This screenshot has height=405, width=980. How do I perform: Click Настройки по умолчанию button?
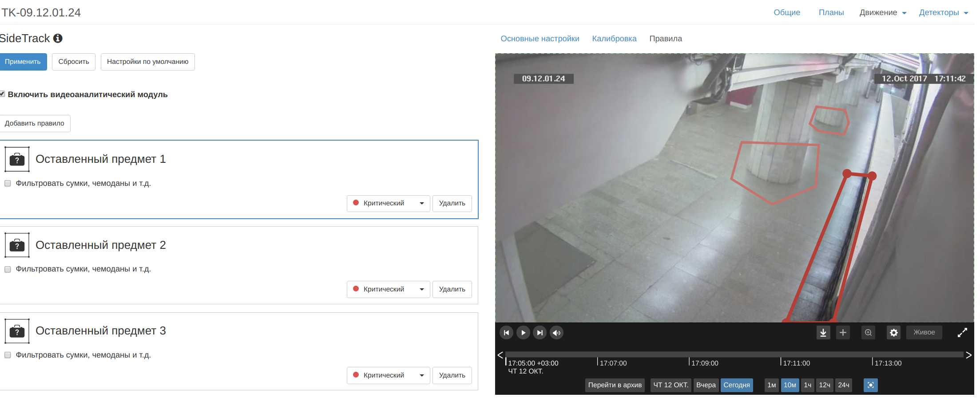coord(147,62)
